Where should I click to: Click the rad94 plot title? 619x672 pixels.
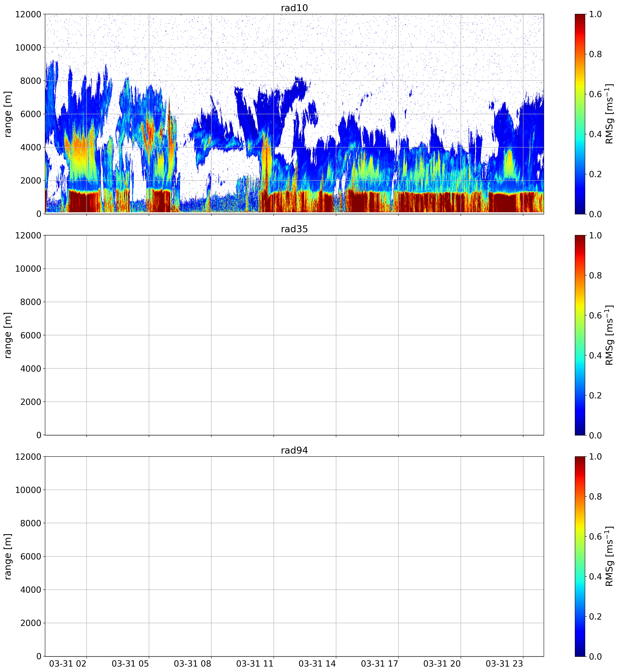coord(294,450)
